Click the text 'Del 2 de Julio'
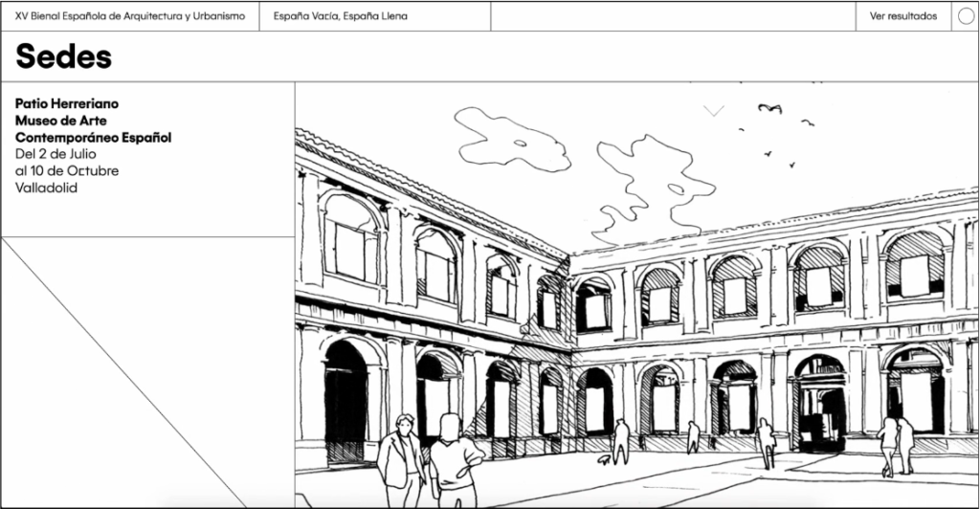 (x=56, y=154)
